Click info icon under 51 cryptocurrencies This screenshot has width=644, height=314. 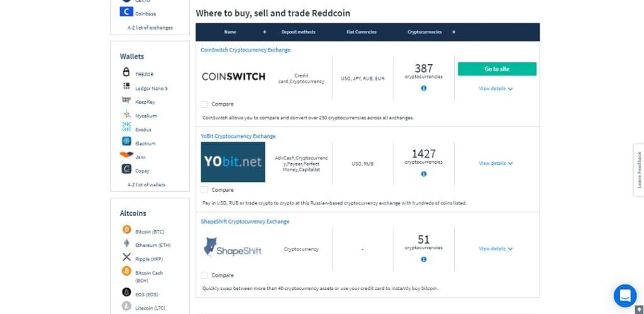pyautogui.click(x=424, y=259)
